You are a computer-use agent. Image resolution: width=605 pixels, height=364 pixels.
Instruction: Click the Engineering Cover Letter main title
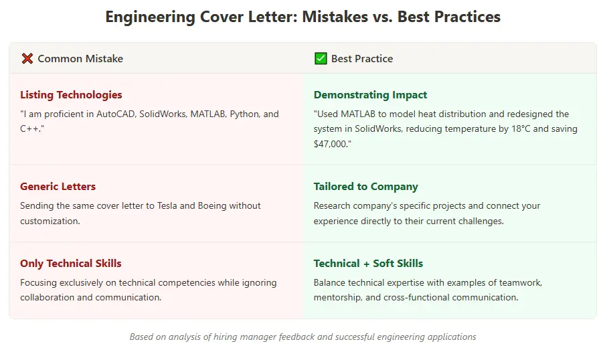302,17
